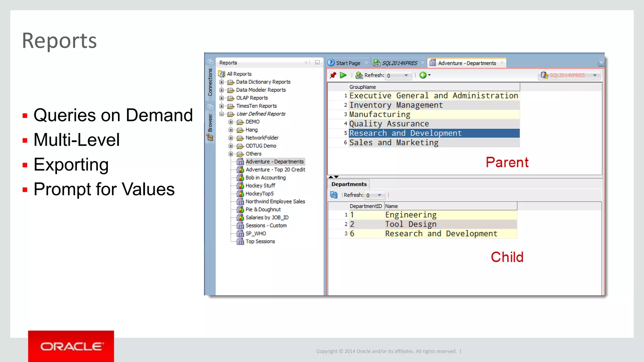Close the Reports panel

coord(306,63)
